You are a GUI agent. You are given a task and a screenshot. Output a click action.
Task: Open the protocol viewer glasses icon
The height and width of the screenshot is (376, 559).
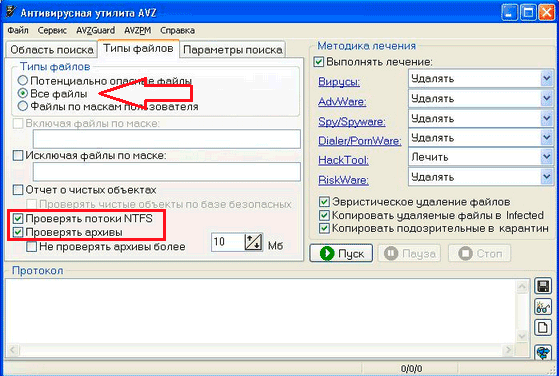pos(543,307)
